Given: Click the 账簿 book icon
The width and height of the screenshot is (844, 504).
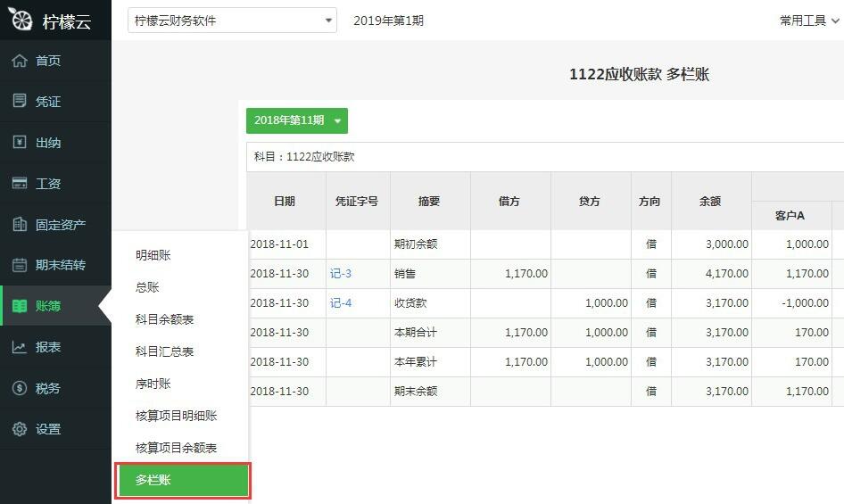Looking at the screenshot, I should [20, 306].
